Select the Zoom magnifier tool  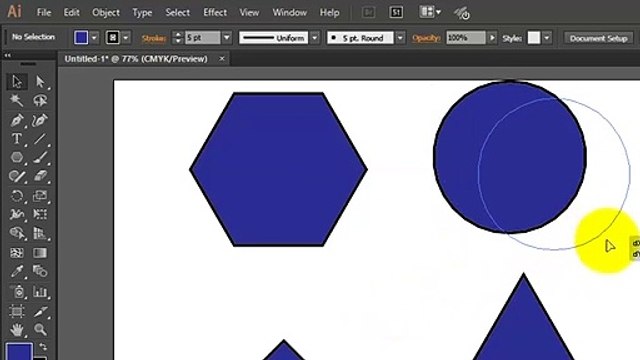pyautogui.click(x=40, y=329)
